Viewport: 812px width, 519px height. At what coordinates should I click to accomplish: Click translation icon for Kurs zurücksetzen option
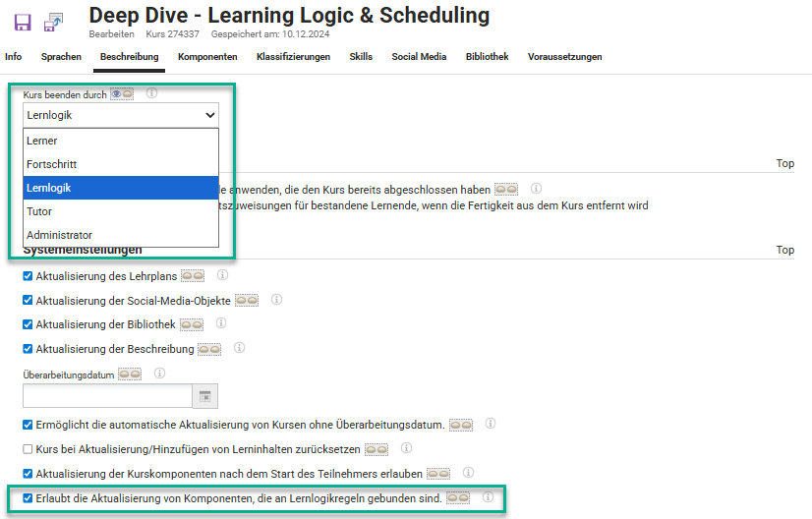tap(377, 449)
